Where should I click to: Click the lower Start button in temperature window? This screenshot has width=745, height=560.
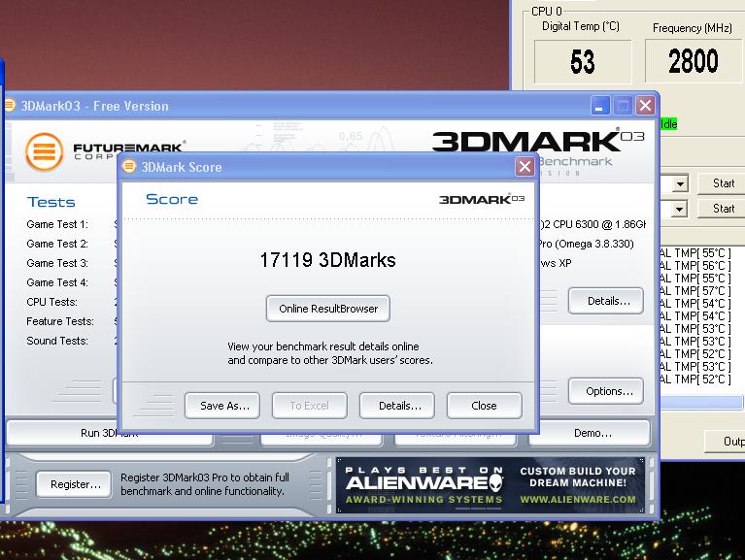(722, 209)
